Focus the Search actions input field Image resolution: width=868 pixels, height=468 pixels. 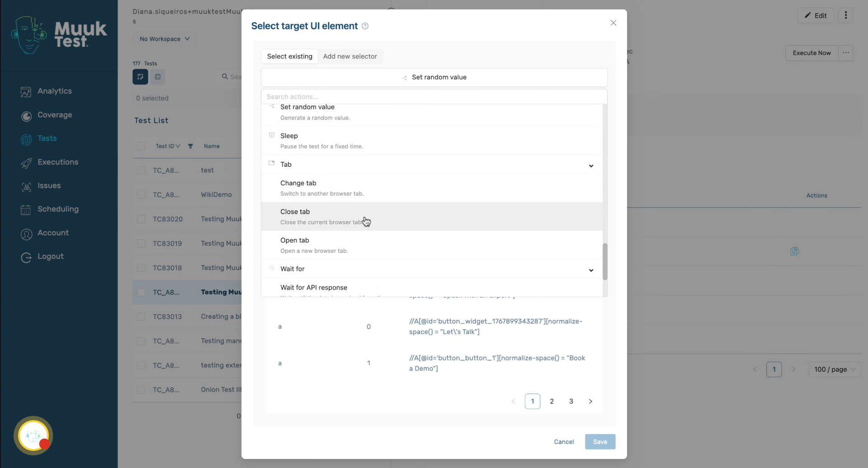coord(434,97)
